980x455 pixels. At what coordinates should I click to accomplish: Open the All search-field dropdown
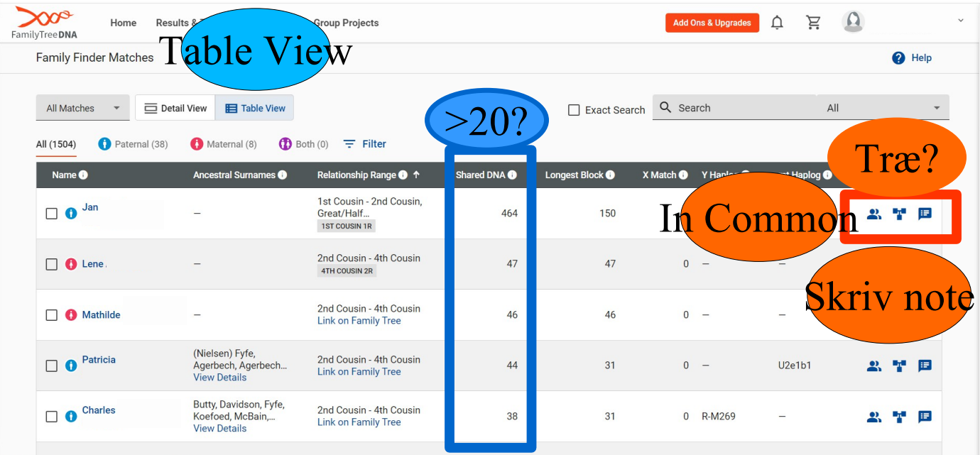[x=882, y=108]
